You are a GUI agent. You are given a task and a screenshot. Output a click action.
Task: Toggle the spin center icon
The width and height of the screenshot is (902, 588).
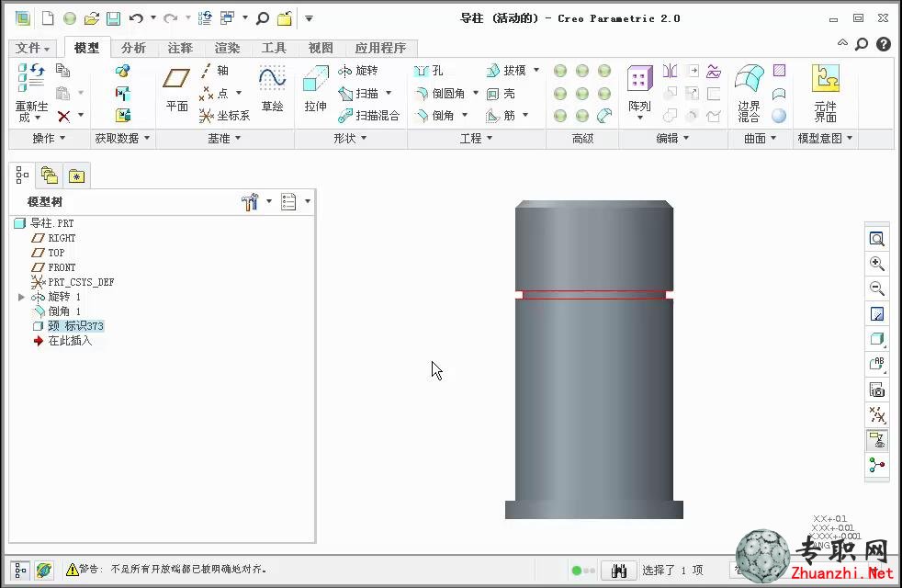pos(876,465)
